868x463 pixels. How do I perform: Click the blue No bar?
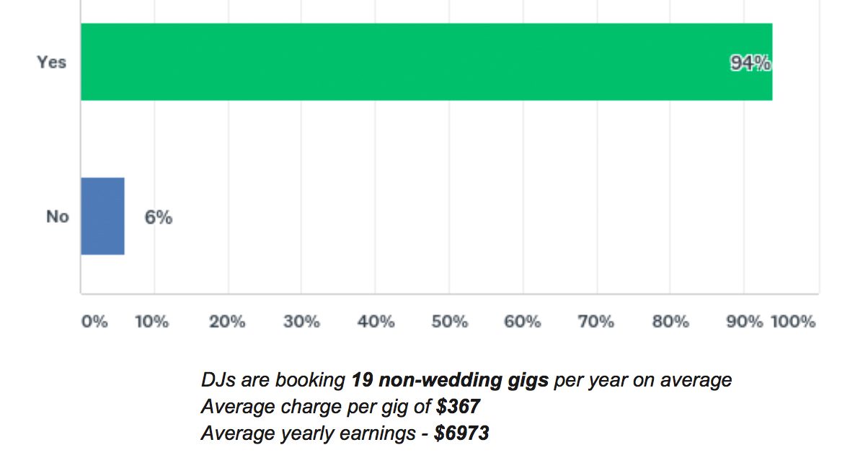coord(102,216)
